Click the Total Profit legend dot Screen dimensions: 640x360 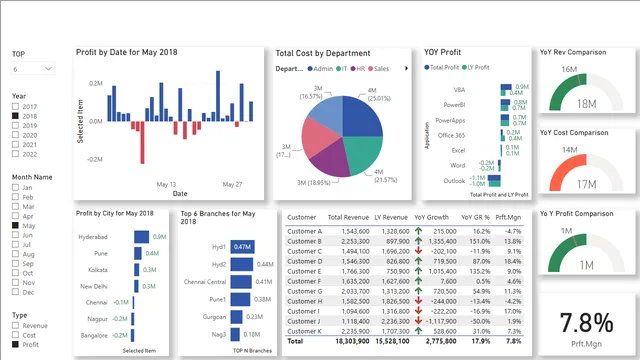[x=427, y=67]
